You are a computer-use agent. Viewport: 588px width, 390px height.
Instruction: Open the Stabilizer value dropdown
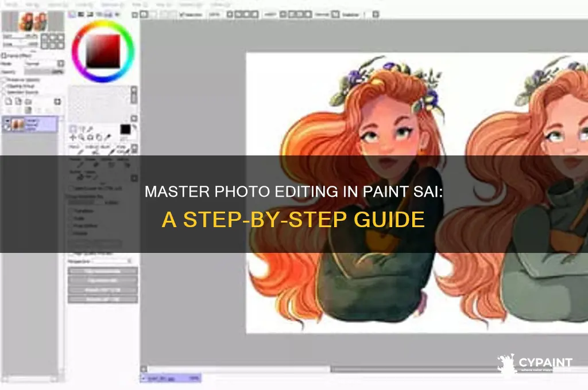pyautogui.click(x=376, y=14)
